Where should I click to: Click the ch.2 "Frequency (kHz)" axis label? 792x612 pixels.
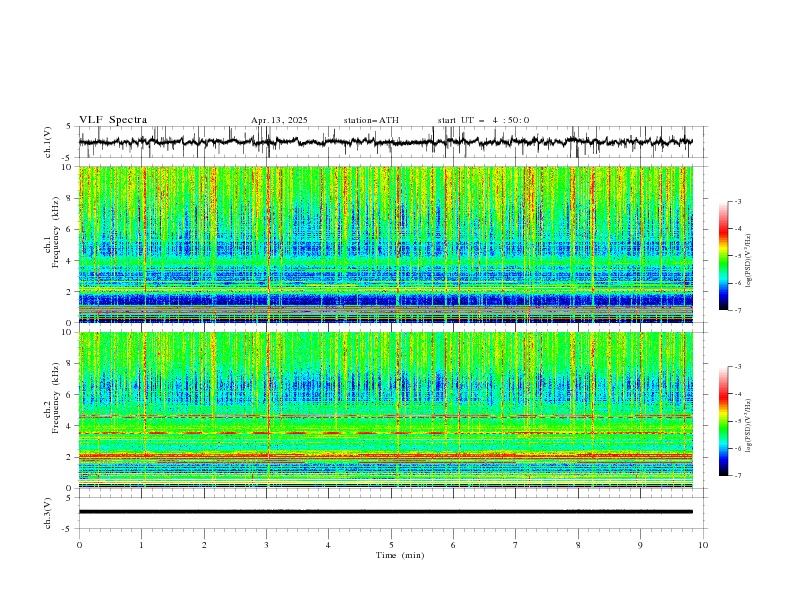coord(56,398)
